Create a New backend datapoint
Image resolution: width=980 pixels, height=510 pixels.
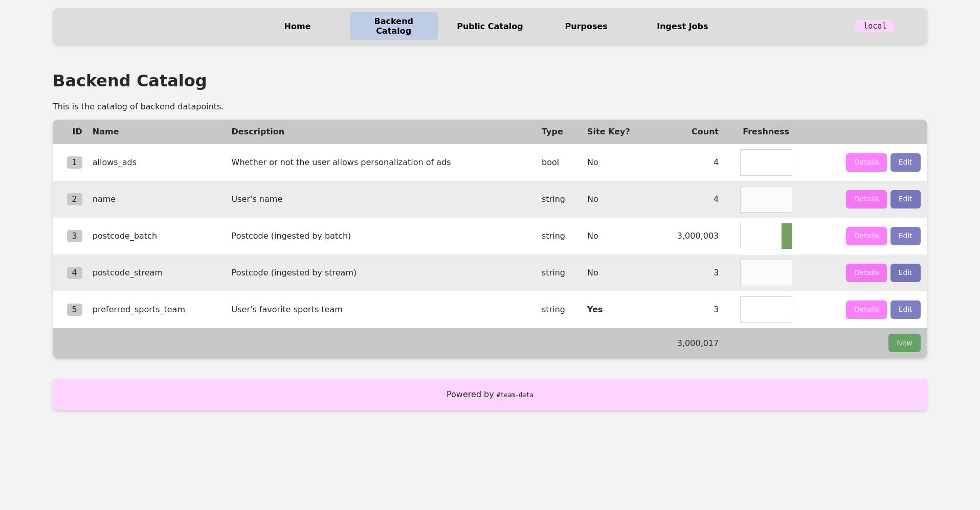pyautogui.click(x=904, y=343)
